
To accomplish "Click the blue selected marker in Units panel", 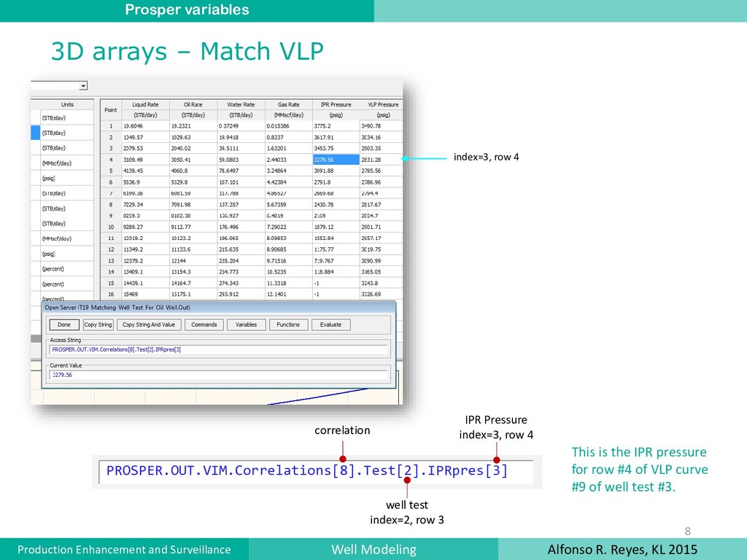I will pyautogui.click(x=35, y=133).
